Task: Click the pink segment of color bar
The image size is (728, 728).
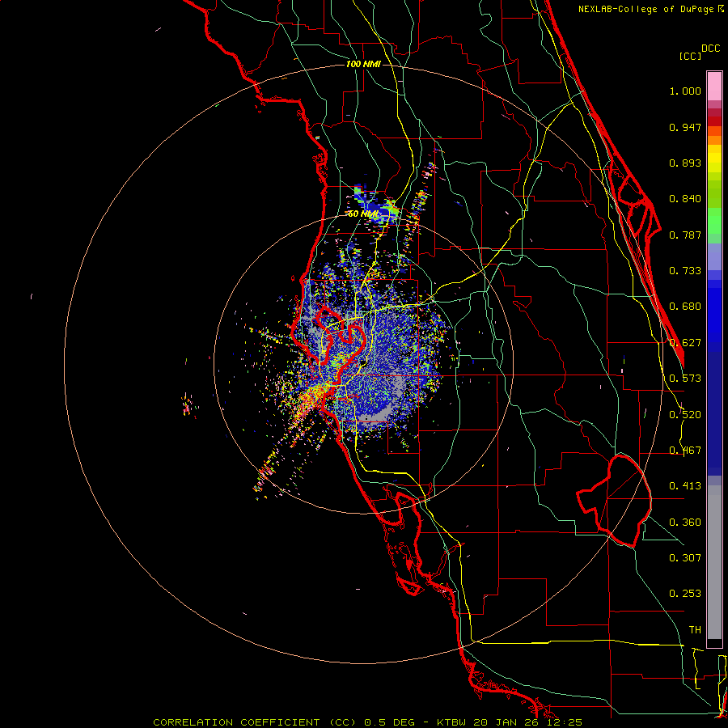Action: tap(714, 86)
